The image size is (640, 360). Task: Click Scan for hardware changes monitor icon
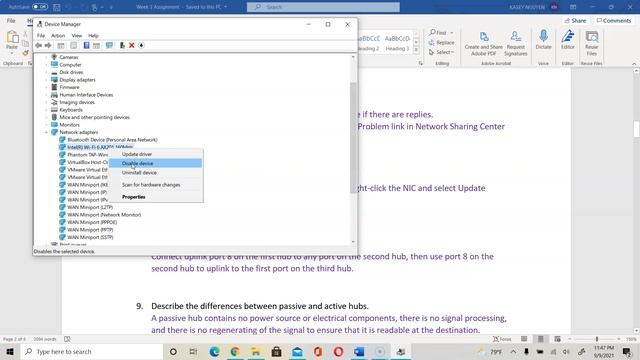point(109,45)
